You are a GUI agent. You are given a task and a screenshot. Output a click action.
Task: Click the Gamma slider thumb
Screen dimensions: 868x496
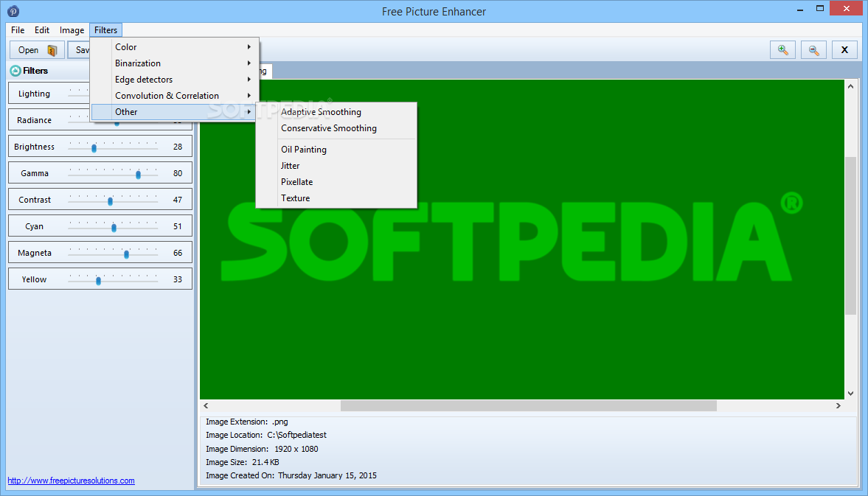pyautogui.click(x=139, y=174)
